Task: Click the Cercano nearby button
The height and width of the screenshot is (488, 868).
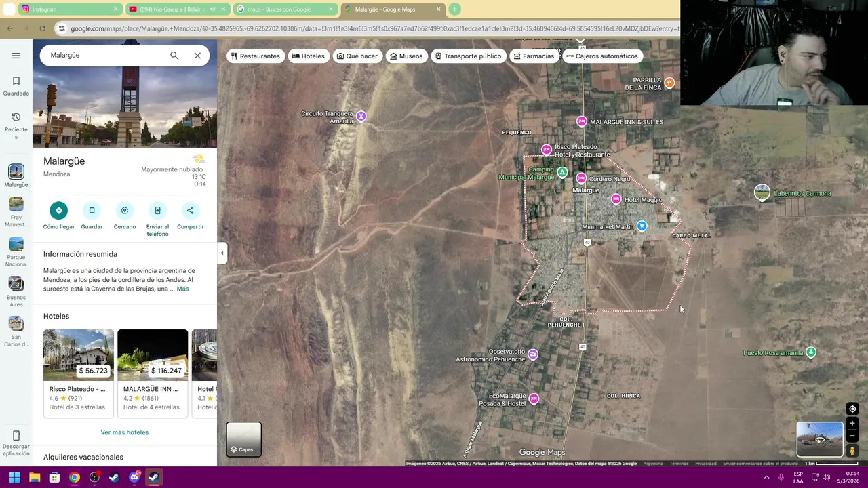Action: (x=125, y=217)
